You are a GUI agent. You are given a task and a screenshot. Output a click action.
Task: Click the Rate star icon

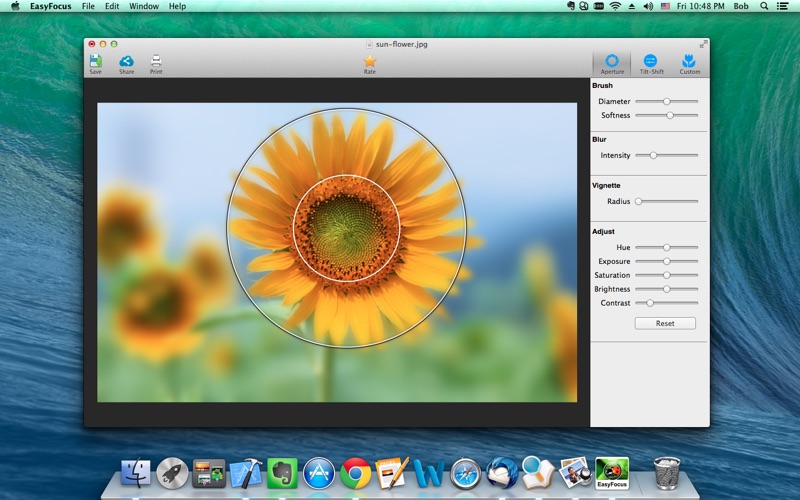pos(369,64)
